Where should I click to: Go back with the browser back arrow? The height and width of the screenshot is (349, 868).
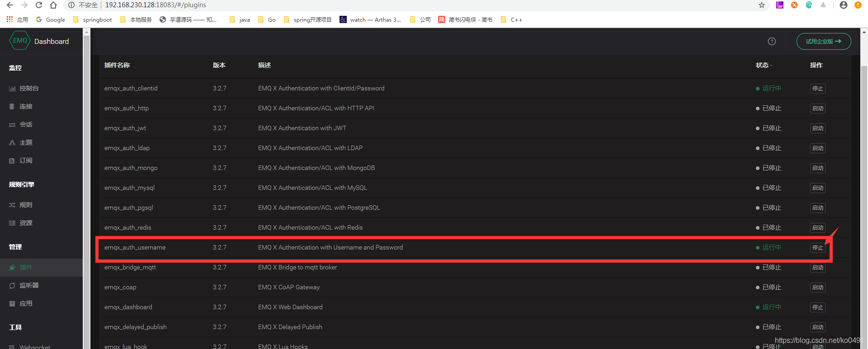tap(9, 5)
